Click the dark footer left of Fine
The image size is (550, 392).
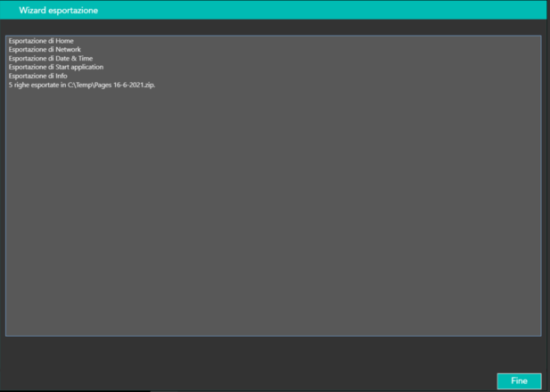coord(250,370)
